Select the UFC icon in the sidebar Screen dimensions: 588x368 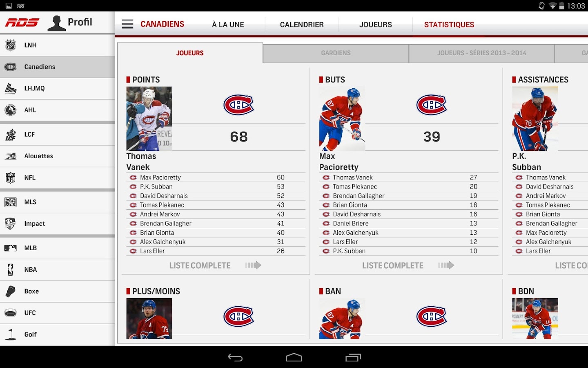tap(11, 313)
